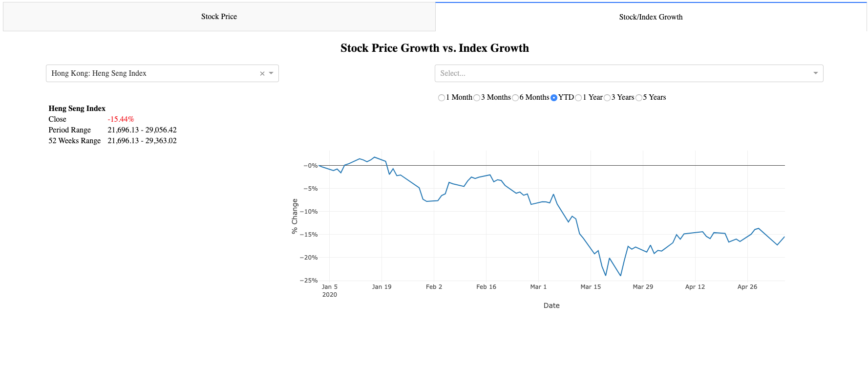Click the lowest dip on the growth line chart
Screen dimensions: 868x371
[620, 276]
